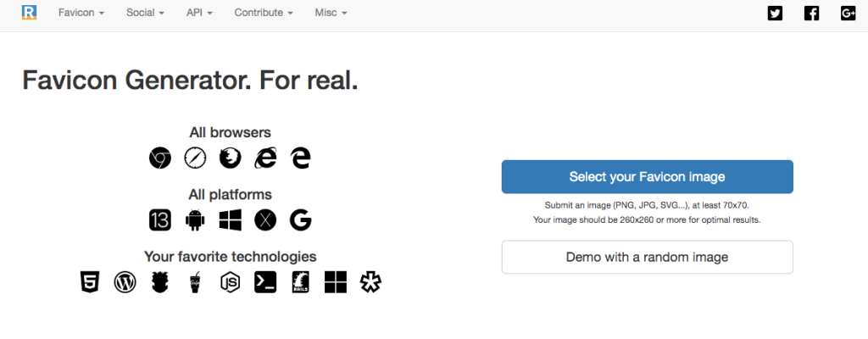
Task: Open the Favicon dropdown menu
Action: click(82, 14)
